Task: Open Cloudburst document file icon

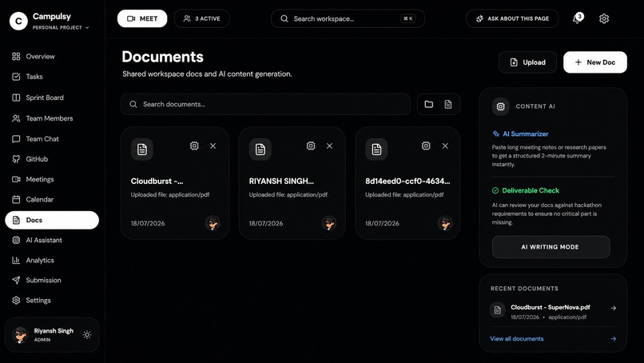Action: click(142, 150)
